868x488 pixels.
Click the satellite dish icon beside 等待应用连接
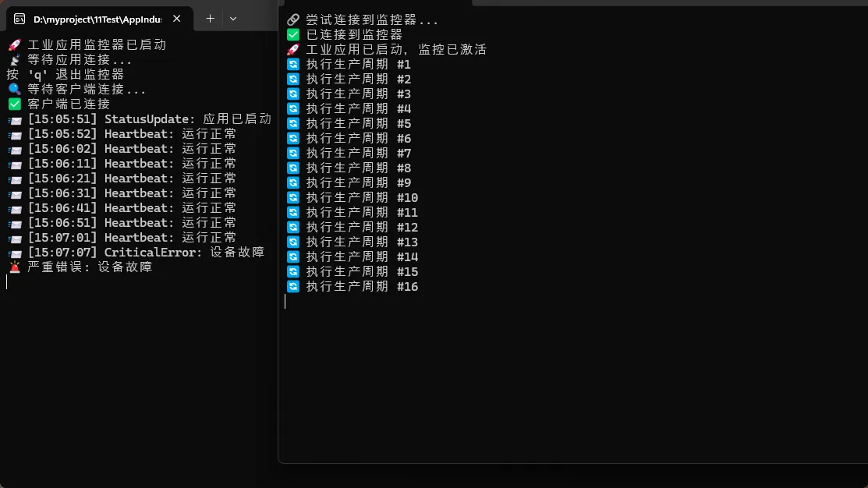point(15,60)
